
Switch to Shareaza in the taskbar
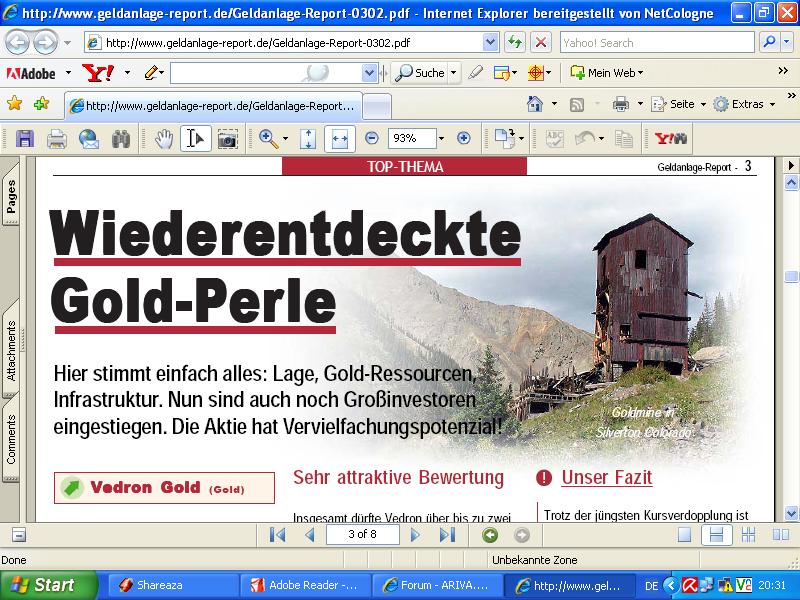pyautogui.click(x=172, y=585)
